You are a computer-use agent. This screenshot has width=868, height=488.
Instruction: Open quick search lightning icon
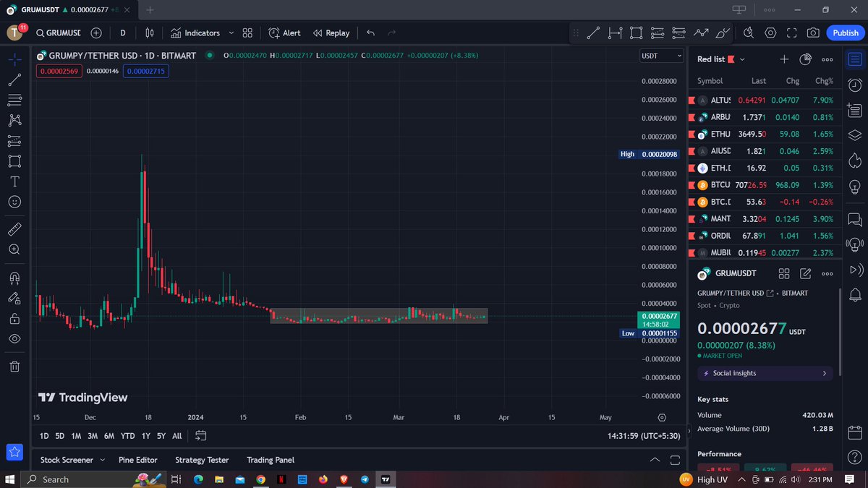pyautogui.click(x=749, y=33)
